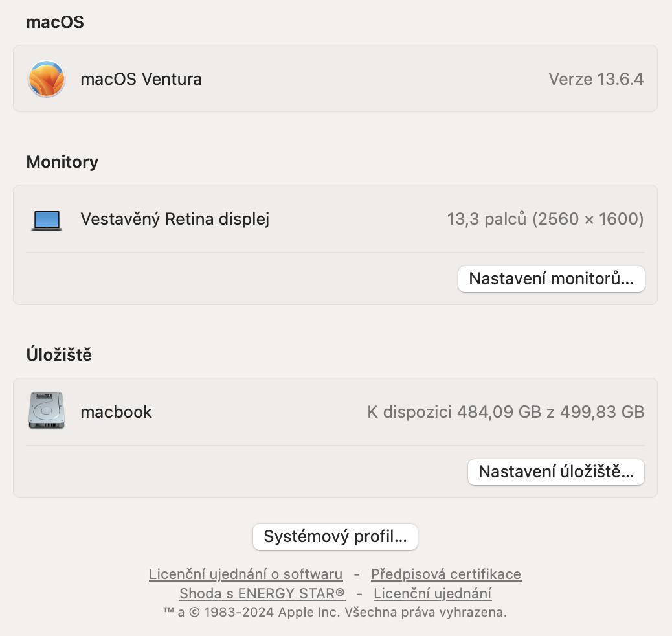This screenshot has height=636, width=672.
Task: Click the Úložiště section heading
Action: click(x=59, y=355)
